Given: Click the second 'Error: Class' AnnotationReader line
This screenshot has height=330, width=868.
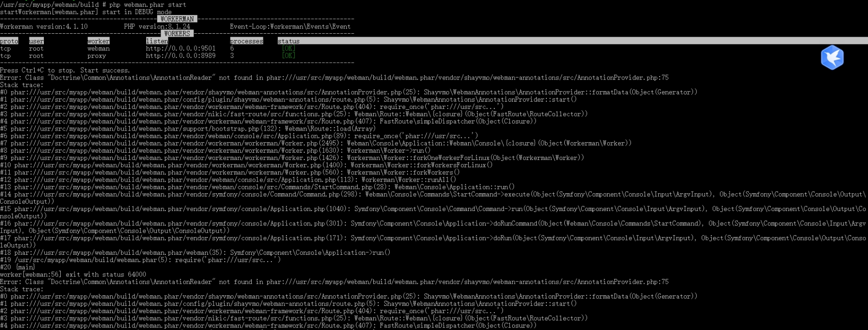Looking at the screenshot, I should (334, 282).
